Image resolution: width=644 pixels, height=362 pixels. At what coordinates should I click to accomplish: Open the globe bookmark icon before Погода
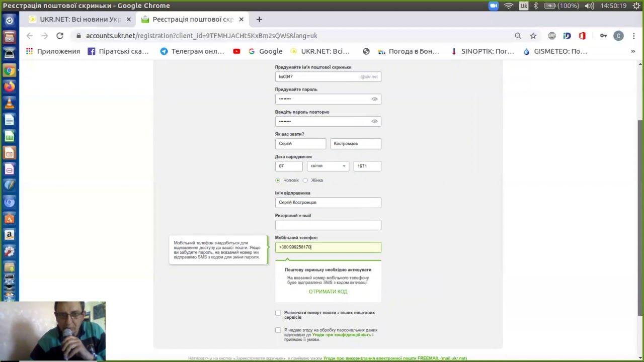tap(366, 51)
